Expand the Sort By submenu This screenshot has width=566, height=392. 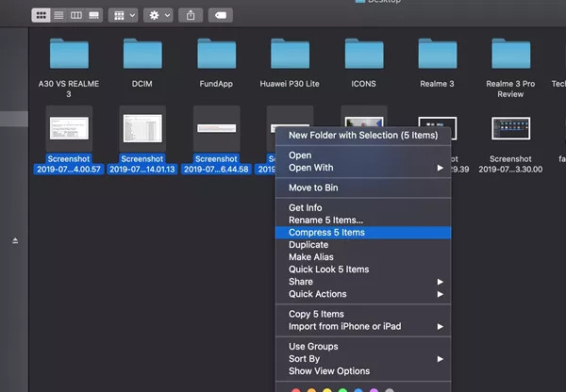[365, 359]
